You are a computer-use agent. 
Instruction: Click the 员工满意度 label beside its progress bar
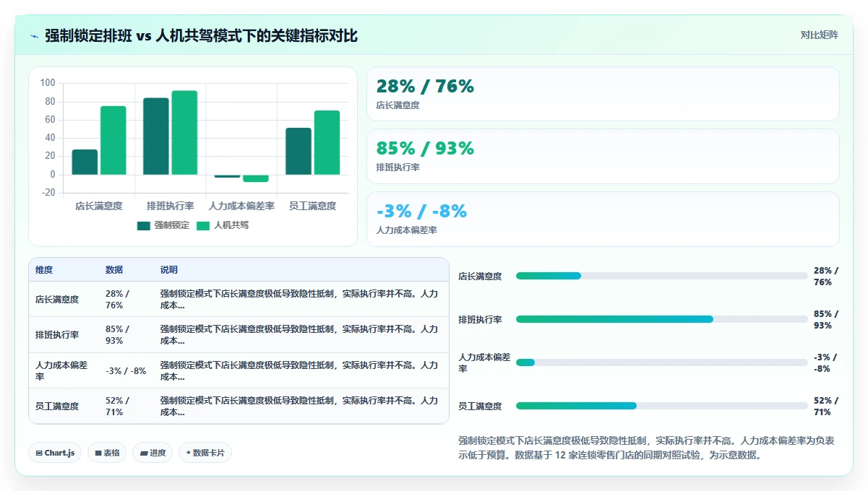click(480, 407)
